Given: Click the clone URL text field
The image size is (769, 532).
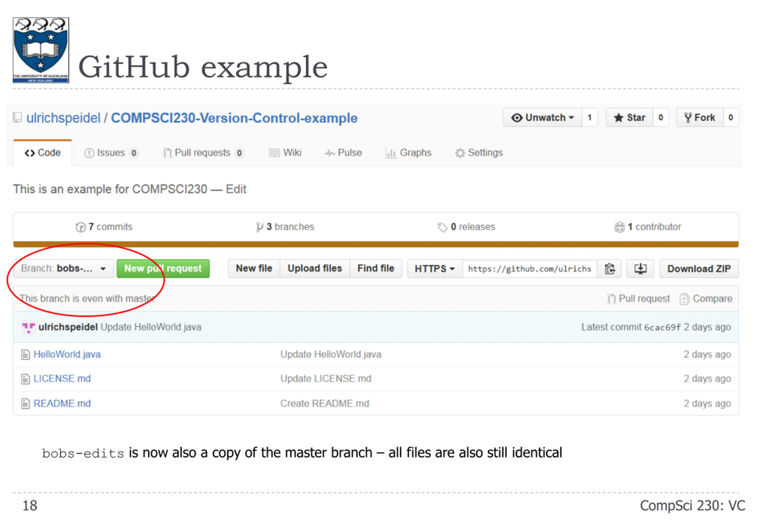Looking at the screenshot, I should (x=530, y=269).
